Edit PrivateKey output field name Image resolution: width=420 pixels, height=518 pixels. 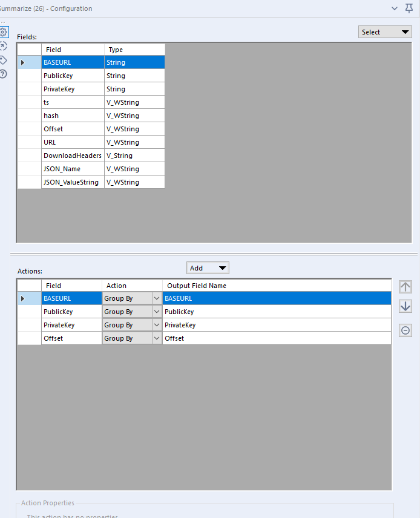tap(277, 325)
